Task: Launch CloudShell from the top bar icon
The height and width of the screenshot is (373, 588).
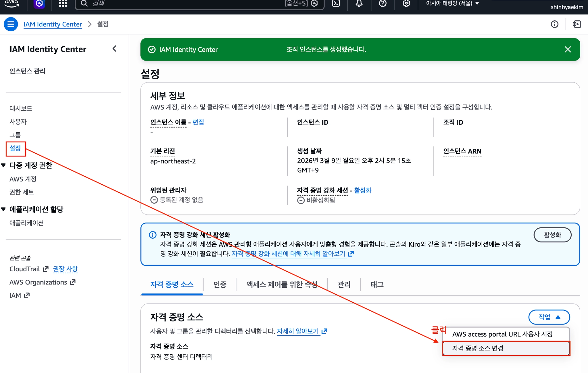Action: pyautogui.click(x=336, y=3)
